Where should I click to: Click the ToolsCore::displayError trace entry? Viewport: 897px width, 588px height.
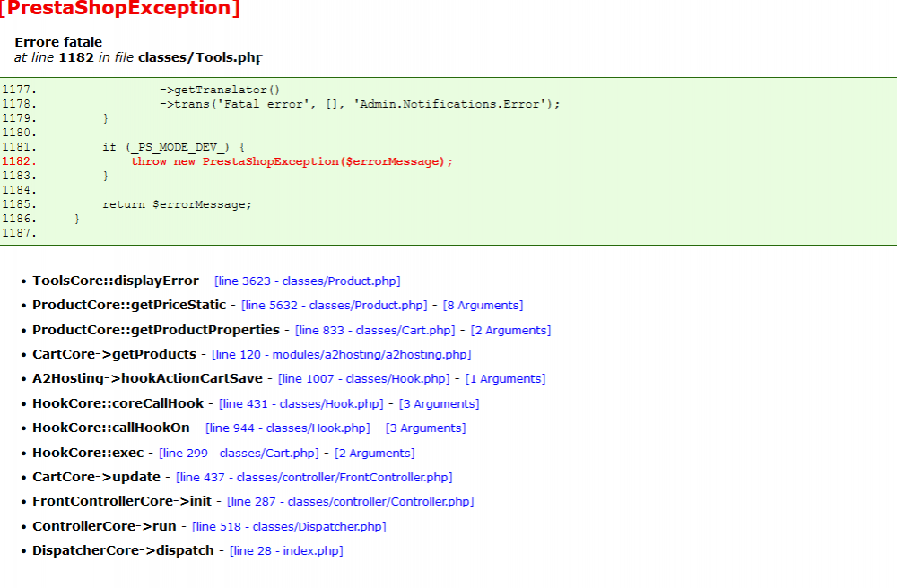(x=116, y=281)
